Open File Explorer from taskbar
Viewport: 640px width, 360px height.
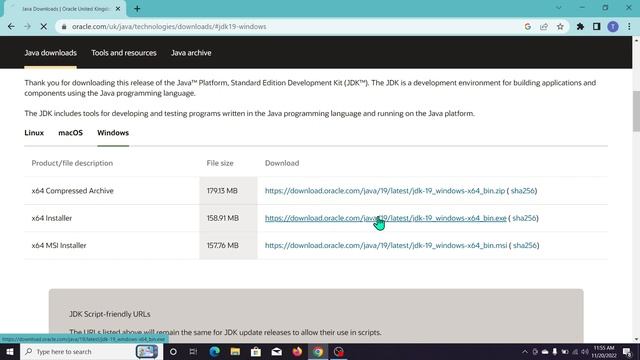tap(235, 351)
